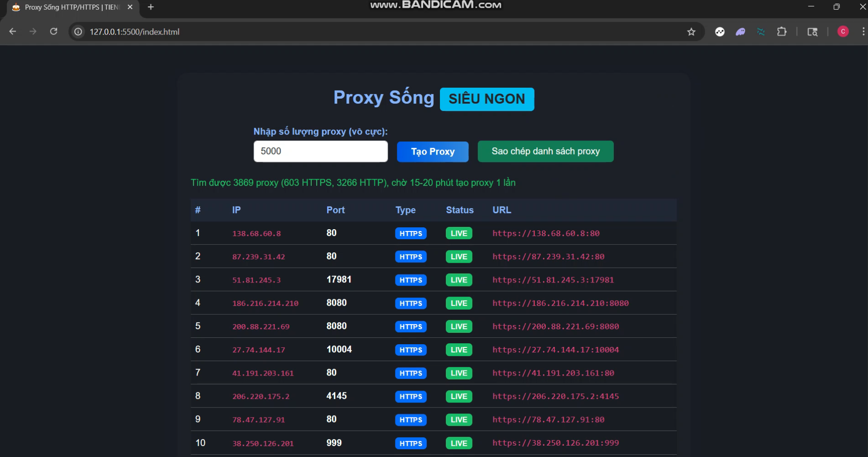Image resolution: width=868 pixels, height=457 pixels.
Task: Close the Proxy Sống tab
Action: point(130,7)
